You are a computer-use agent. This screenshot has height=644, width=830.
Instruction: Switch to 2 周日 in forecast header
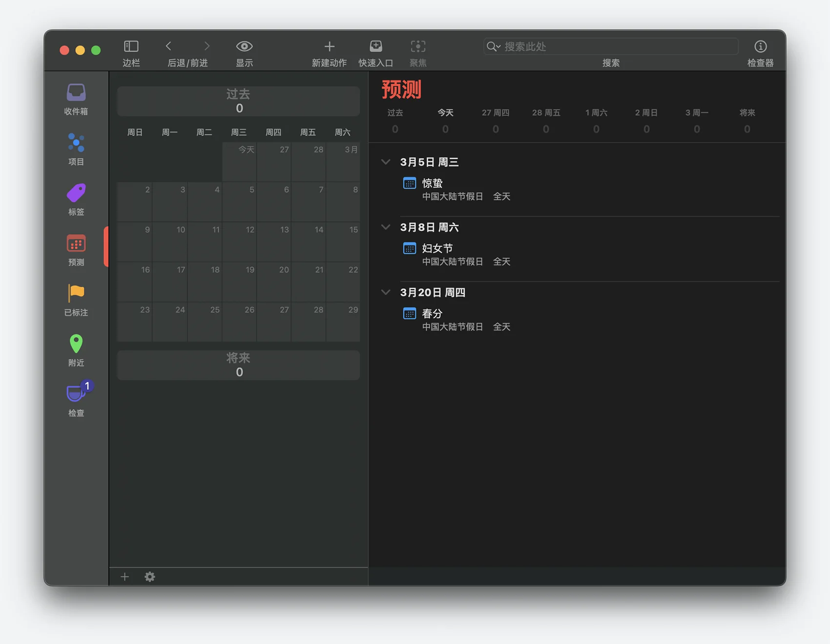coord(646,121)
